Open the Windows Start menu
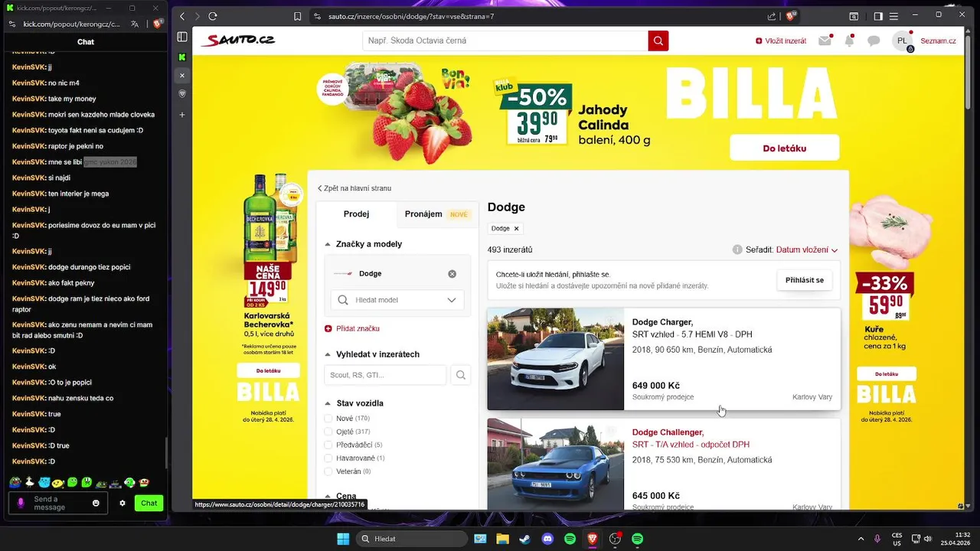 point(343,539)
